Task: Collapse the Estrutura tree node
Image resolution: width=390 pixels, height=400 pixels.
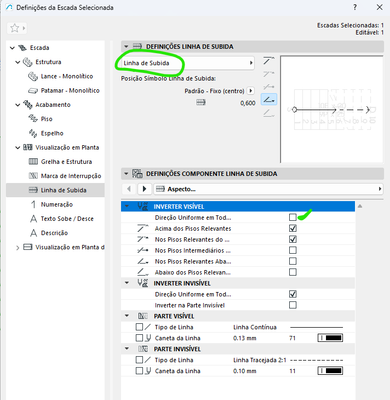Action: (x=18, y=62)
